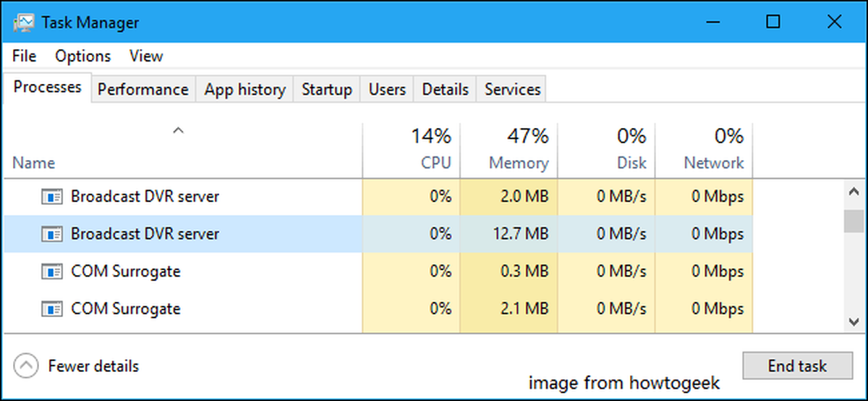The image size is (868, 401).
Task: Click the highlighted Broadcast DVR server row icon
Action: [51, 234]
